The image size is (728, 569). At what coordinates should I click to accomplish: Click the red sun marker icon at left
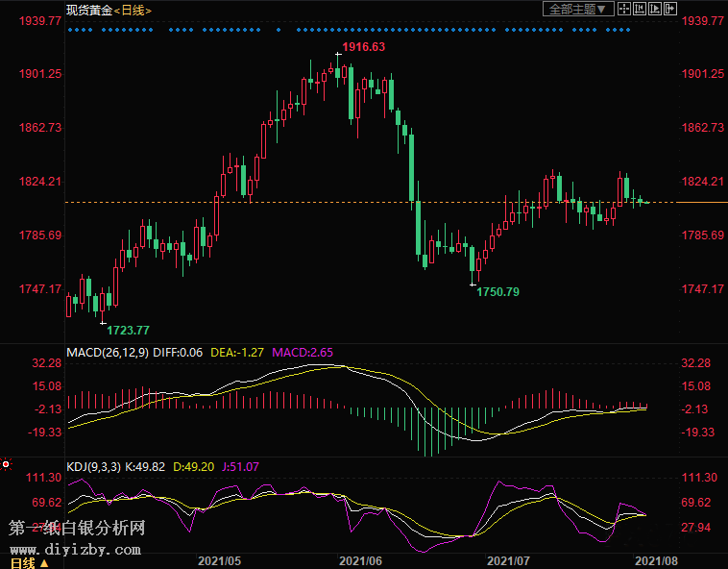point(6,464)
